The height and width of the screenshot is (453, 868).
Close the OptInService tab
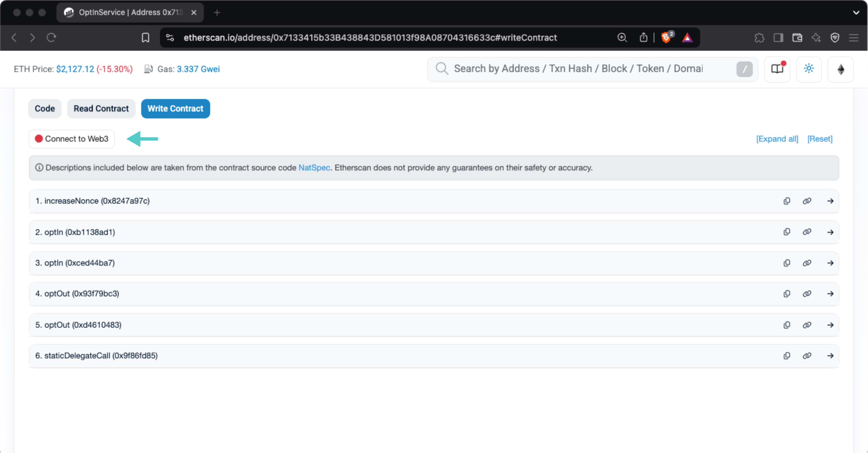(194, 12)
